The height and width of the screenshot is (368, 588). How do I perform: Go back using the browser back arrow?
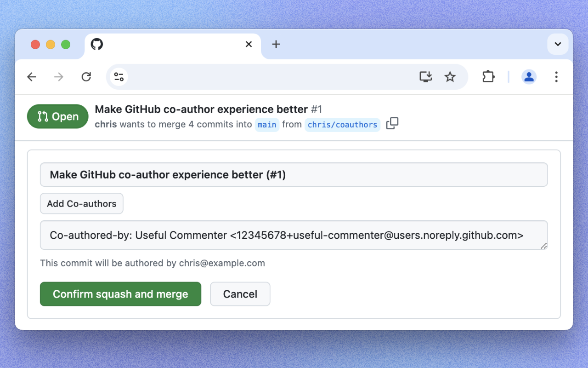pyautogui.click(x=32, y=77)
